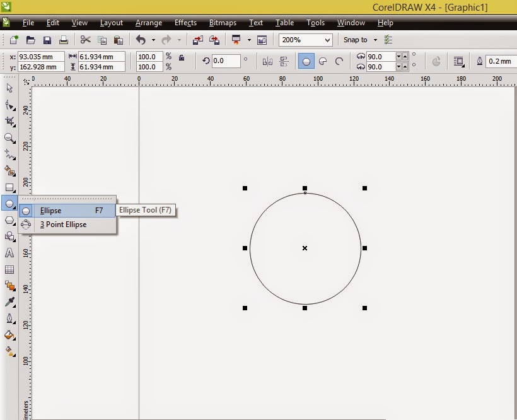Click the horizontal scale factor field
This screenshot has width=517, height=420.
point(149,57)
